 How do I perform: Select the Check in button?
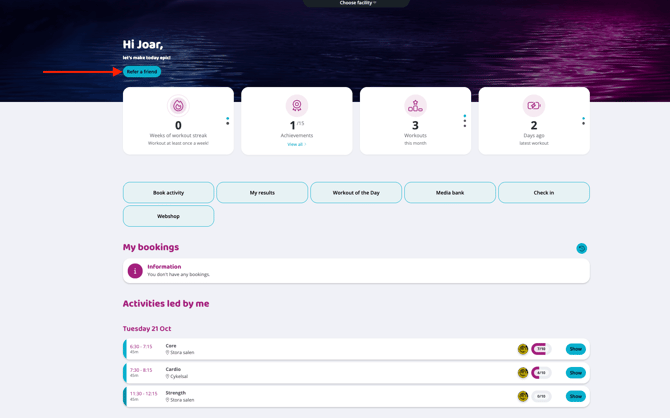pos(544,192)
